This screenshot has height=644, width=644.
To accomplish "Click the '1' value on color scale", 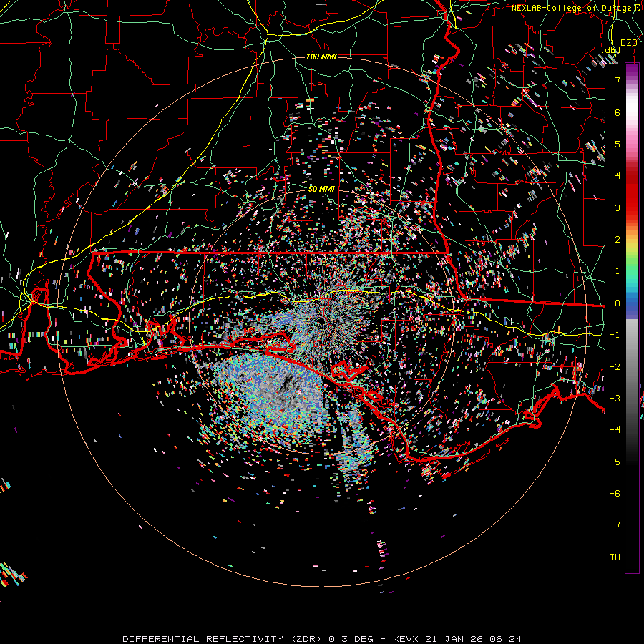I will click(x=618, y=271).
